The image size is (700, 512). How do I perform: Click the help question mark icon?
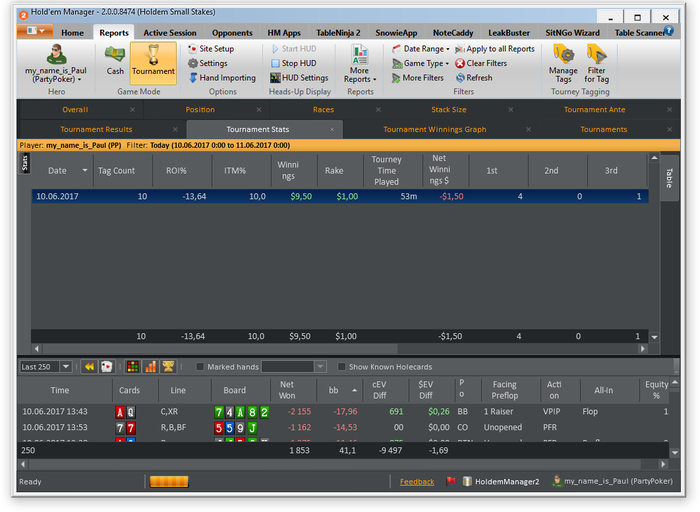tap(669, 31)
